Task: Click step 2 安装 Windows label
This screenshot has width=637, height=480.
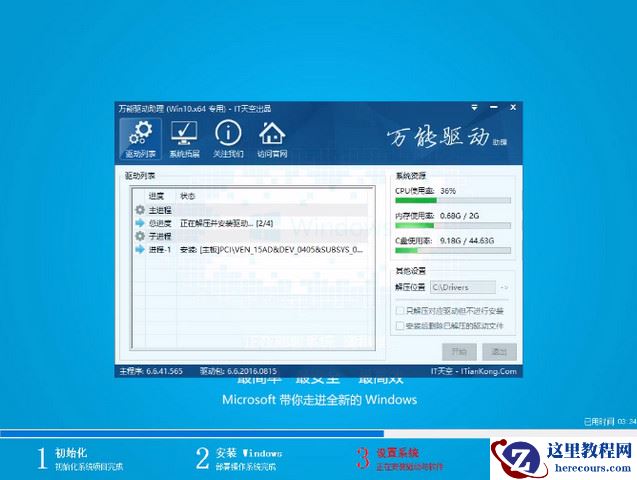Action: pos(249,453)
